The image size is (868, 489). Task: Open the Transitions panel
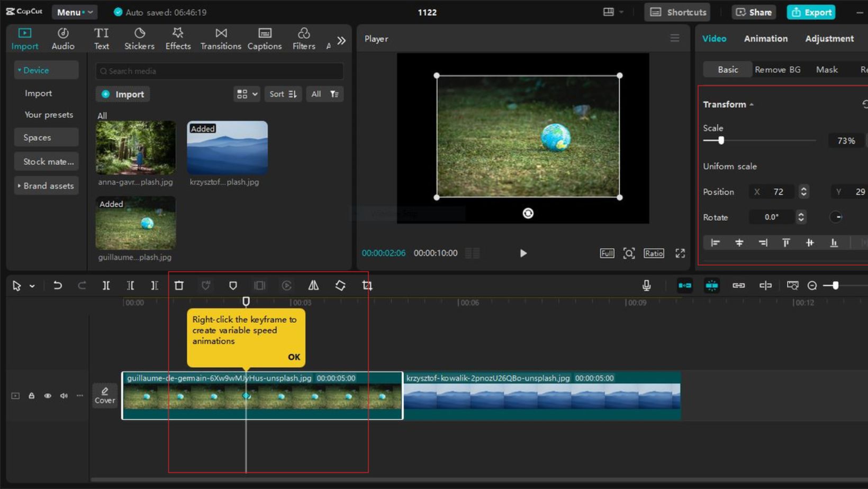pos(221,39)
